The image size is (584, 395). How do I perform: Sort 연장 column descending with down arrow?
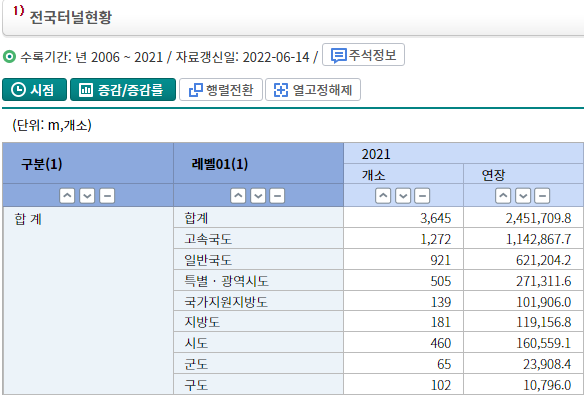(x=523, y=196)
